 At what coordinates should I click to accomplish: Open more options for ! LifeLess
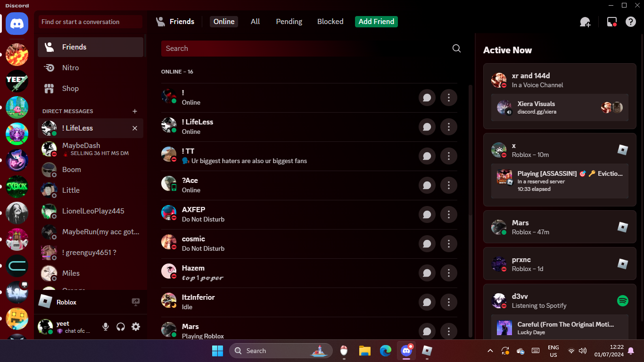(449, 127)
